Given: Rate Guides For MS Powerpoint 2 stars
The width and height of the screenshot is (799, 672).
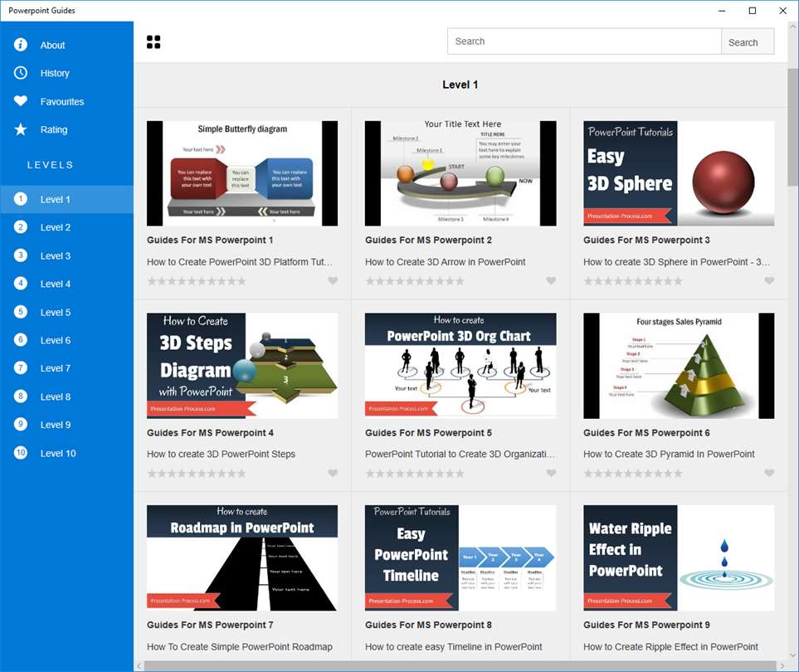Looking at the screenshot, I should click(x=414, y=280).
